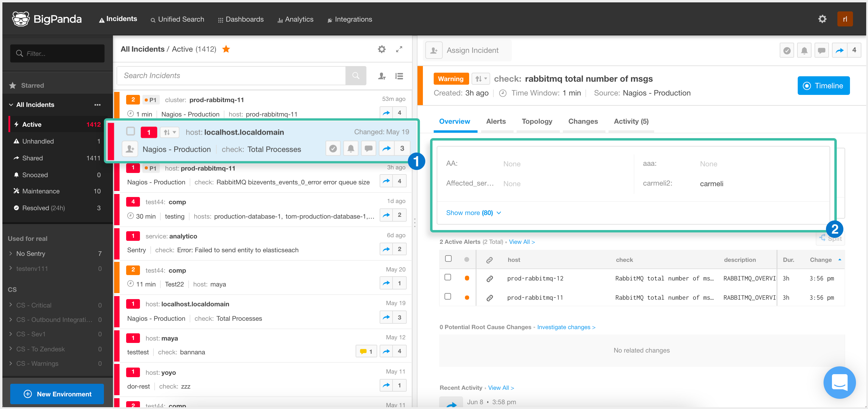Comment on the highlighted localhost.localdomain incident
The width and height of the screenshot is (868, 409).
(368, 149)
